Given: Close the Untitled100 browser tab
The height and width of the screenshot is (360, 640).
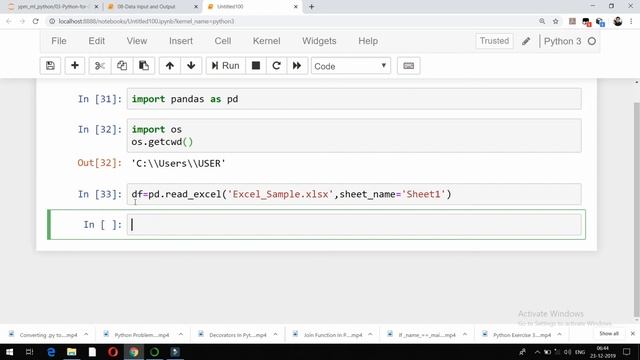Looking at the screenshot, I should (x=296, y=7).
